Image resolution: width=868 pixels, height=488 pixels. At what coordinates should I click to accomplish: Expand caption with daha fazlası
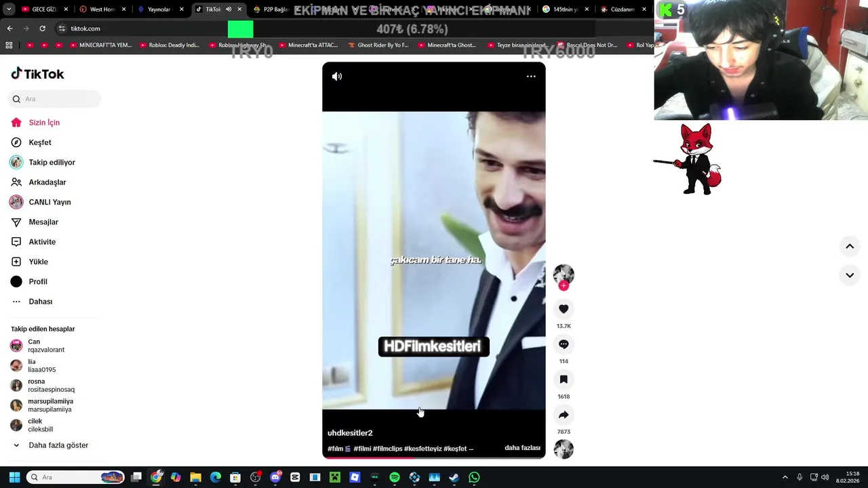tap(522, 448)
